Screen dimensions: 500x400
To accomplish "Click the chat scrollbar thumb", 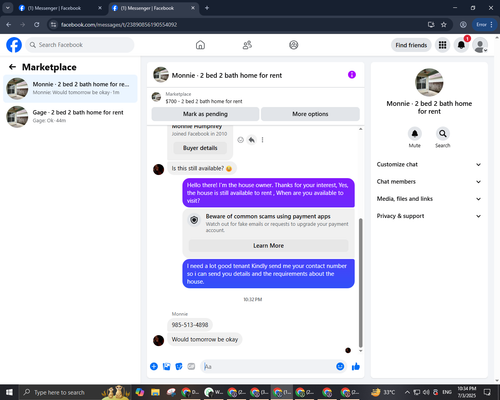I will (360, 283).
